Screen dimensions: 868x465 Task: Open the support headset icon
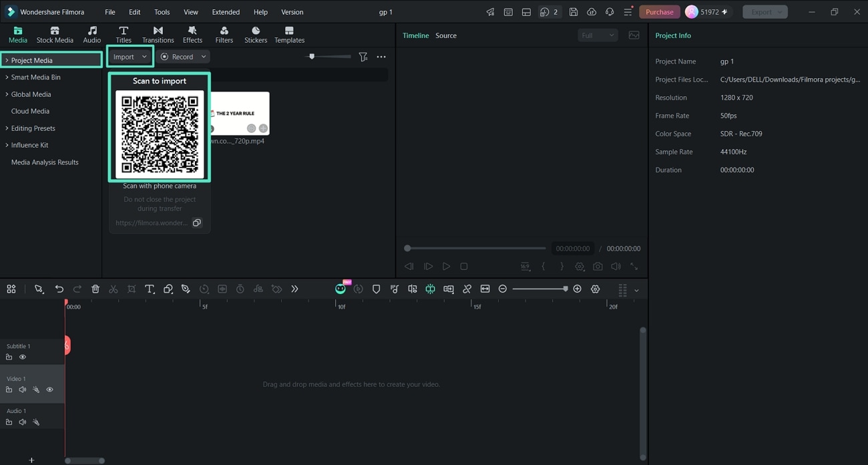pyautogui.click(x=610, y=12)
